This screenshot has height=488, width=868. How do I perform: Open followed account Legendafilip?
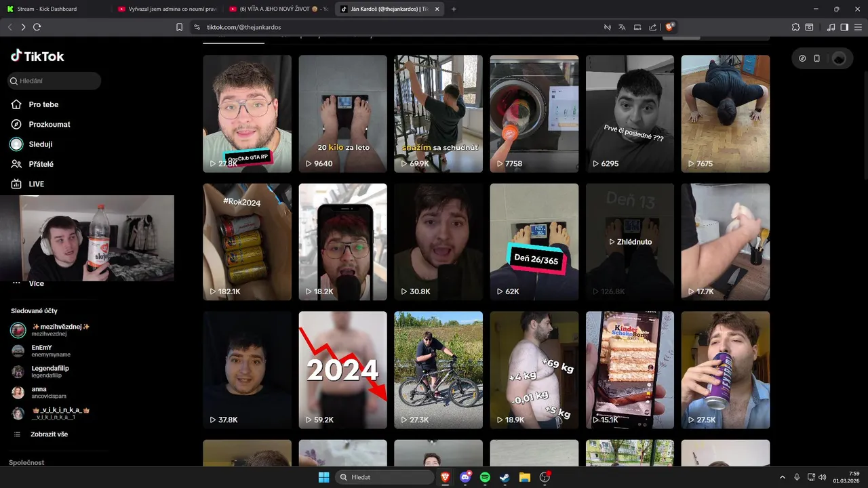click(x=50, y=371)
